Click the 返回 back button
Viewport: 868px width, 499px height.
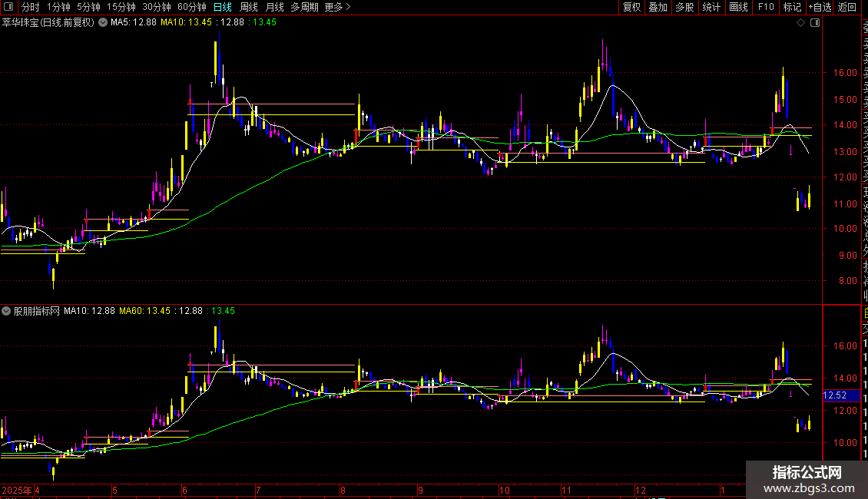click(x=847, y=7)
